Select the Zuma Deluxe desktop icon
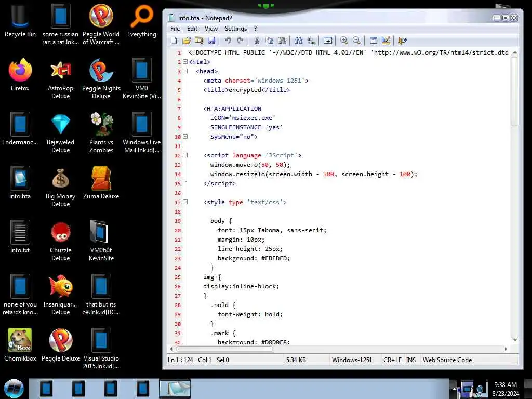The image size is (532, 399). coord(101,183)
